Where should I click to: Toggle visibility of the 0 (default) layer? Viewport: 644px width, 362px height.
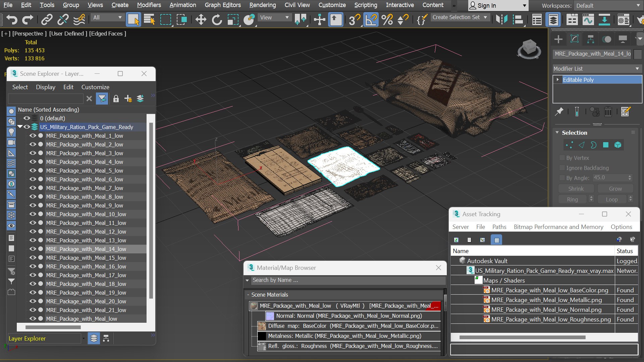tap(26, 118)
